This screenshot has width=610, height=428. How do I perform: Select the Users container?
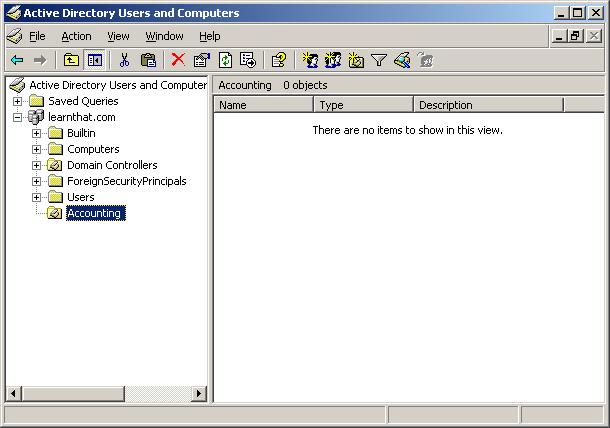click(81, 197)
